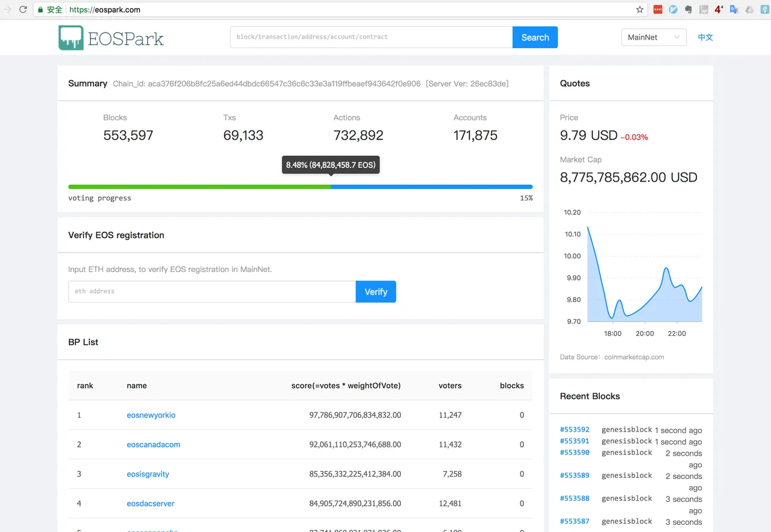Click the price value 9.79 USD
771x532 pixels.
588,135
